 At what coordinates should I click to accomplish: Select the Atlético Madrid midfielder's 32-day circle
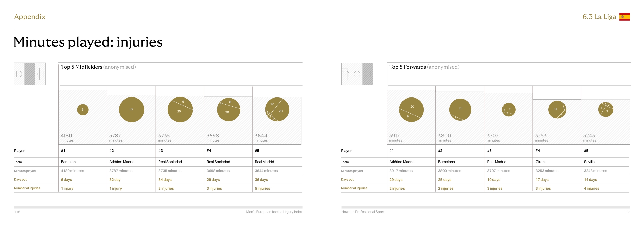[131, 110]
